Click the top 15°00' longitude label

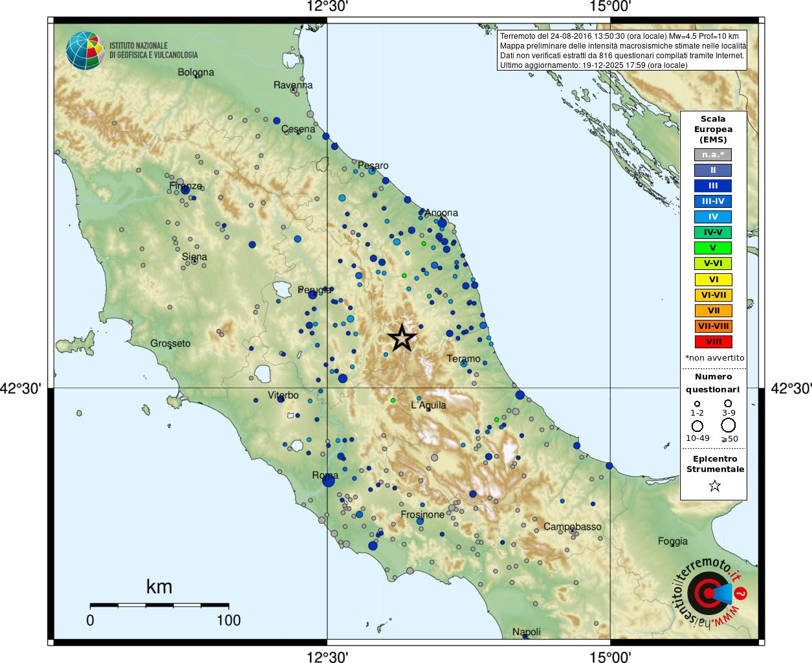click(610, 7)
